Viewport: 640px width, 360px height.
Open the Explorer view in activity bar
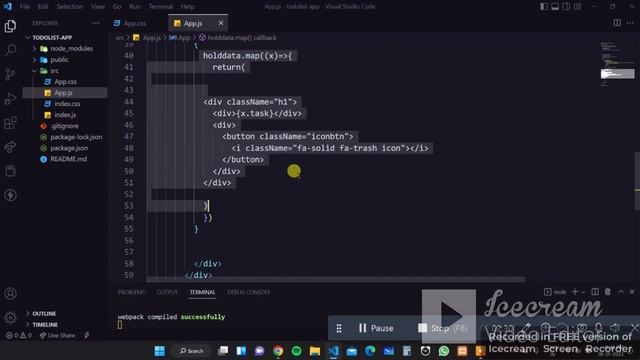pyautogui.click(x=10, y=26)
